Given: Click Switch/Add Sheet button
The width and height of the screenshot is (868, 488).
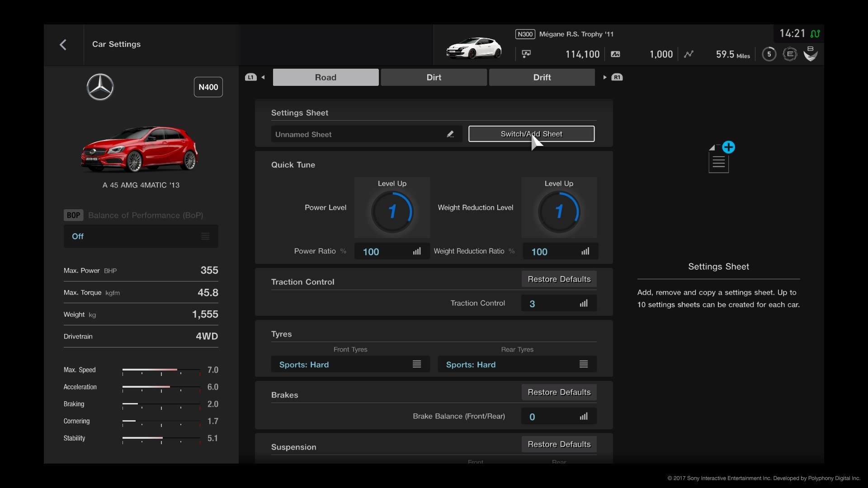Looking at the screenshot, I should [x=531, y=134].
